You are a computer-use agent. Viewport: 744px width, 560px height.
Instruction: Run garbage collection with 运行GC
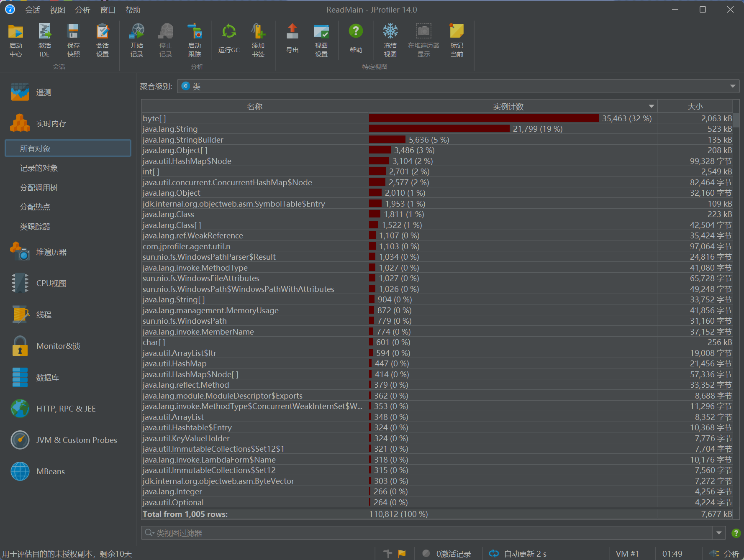pos(229,38)
